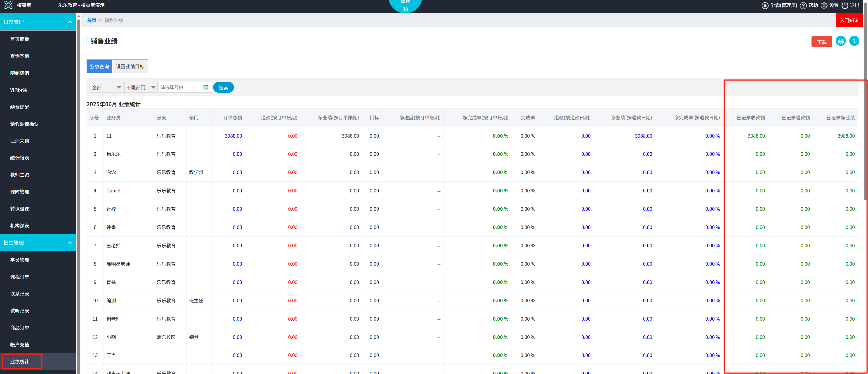
Task: Open 联系记录 in sidebar
Action: tap(19, 294)
